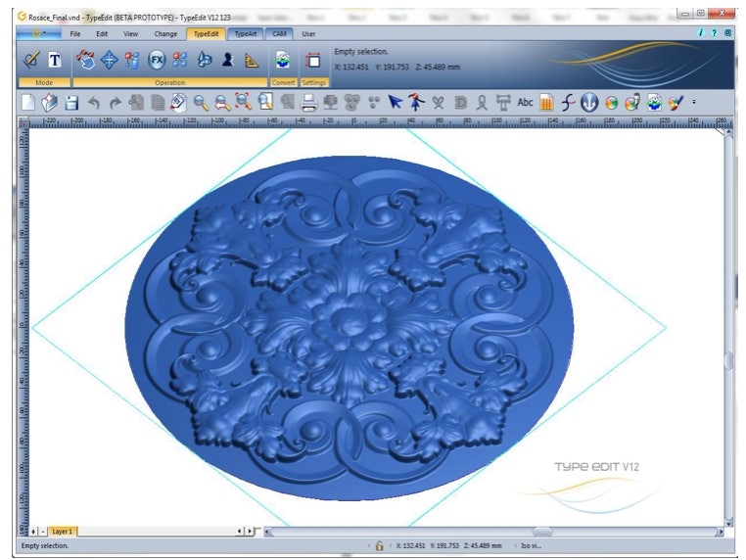Click the zoom-in magnifier icon

(x=201, y=103)
